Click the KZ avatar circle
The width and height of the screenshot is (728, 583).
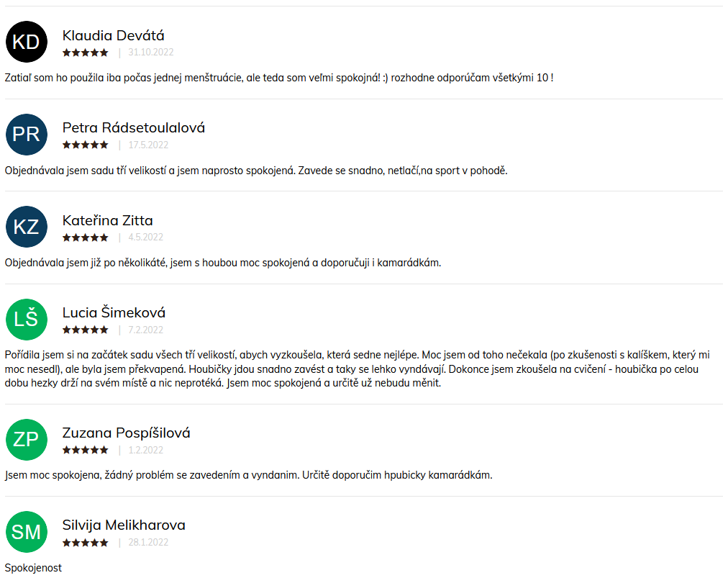coord(27,227)
